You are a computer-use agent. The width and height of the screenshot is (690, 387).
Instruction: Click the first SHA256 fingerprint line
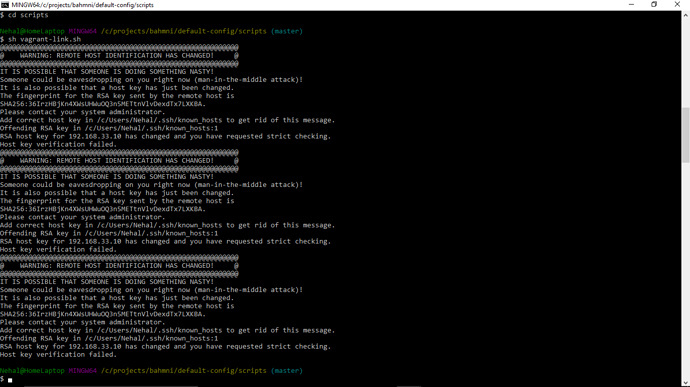pyautogui.click(x=103, y=104)
